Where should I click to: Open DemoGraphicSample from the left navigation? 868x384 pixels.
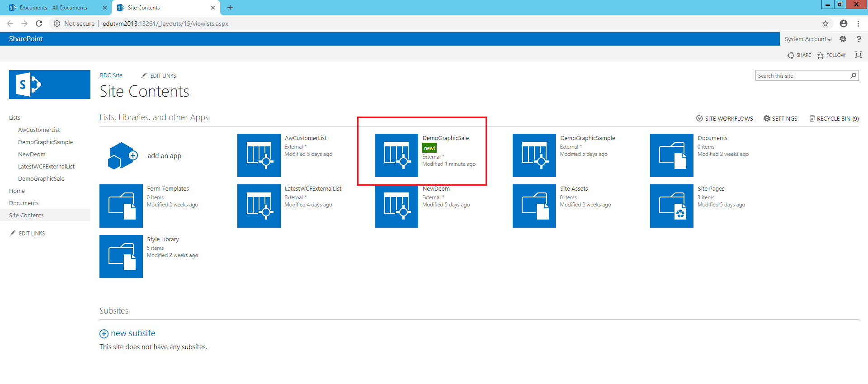(45, 142)
